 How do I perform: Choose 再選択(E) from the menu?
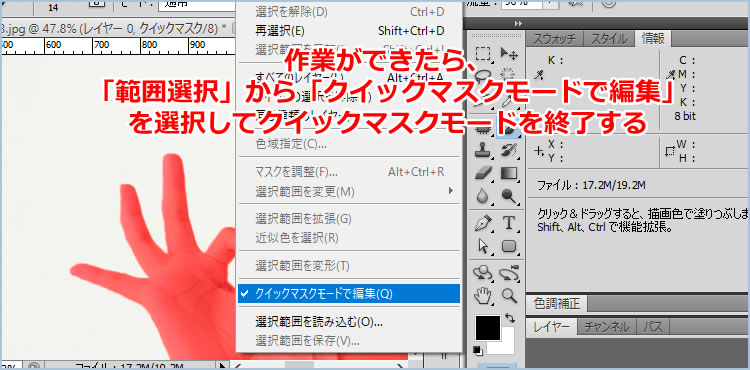click(x=280, y=31)
